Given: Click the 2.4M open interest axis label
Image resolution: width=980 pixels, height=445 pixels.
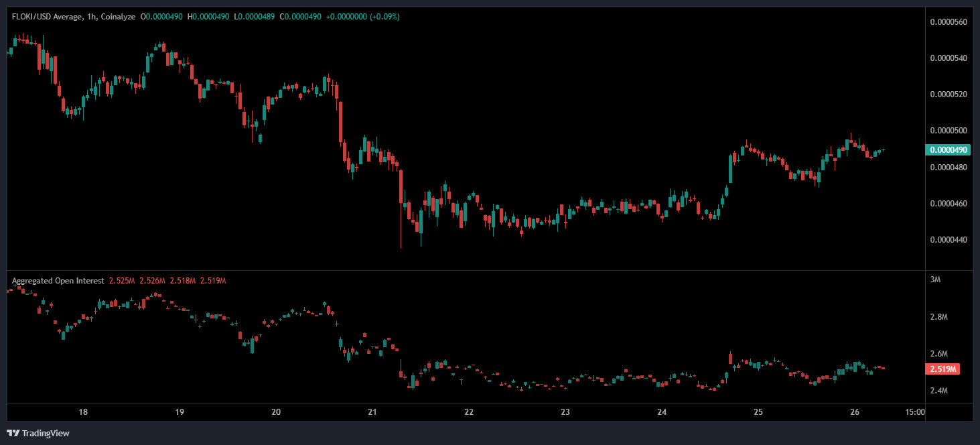Looking at the screenshot, I should (939, 391).
